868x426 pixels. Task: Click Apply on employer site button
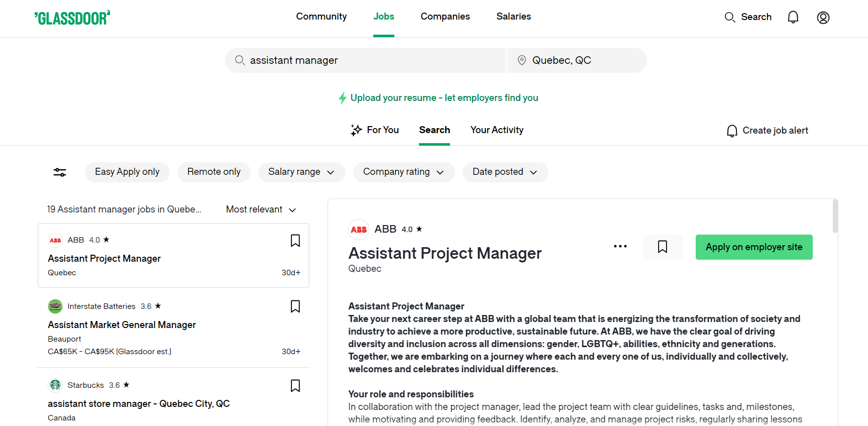[x=754, y=247]
